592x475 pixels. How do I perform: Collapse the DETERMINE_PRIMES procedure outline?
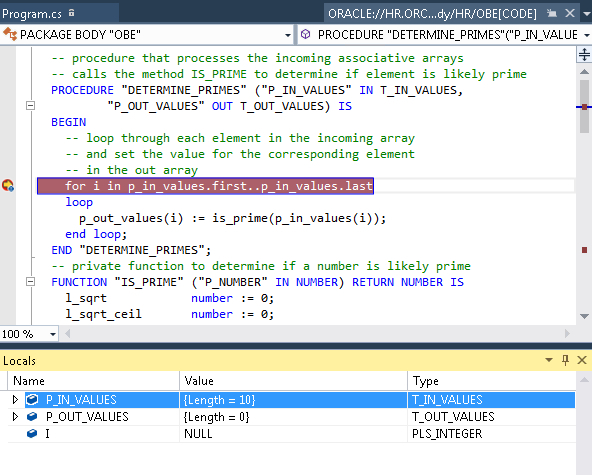(31, 106)
